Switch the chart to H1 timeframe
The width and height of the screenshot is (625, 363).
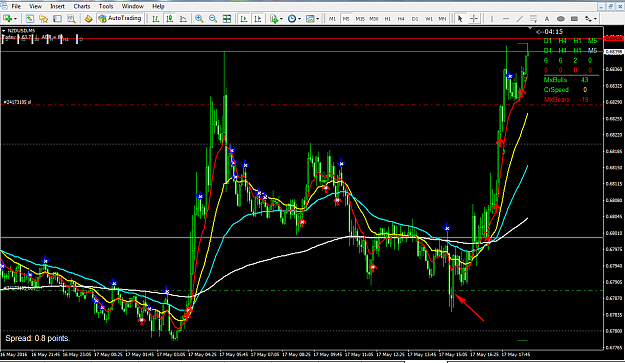pyautogui.click(x=387, y=19)
